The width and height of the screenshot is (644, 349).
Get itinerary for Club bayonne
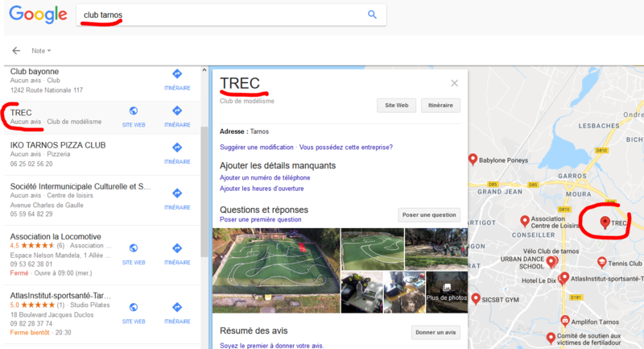[177, 80]
